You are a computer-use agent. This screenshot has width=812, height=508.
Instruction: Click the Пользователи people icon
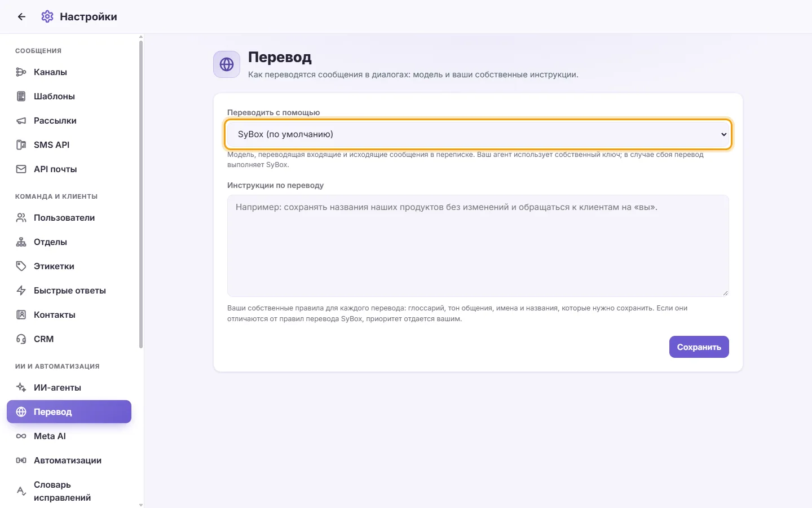tap(21, 218)
